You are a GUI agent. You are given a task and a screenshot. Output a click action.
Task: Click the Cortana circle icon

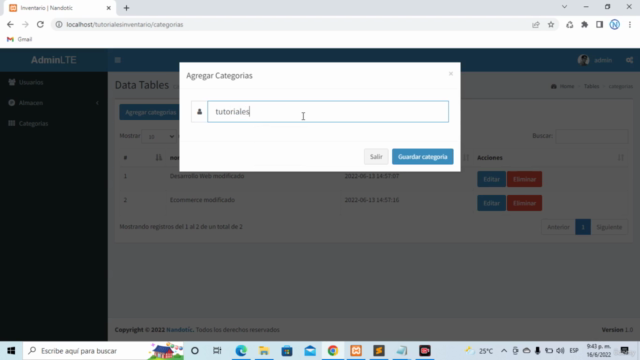click(195, 351)
